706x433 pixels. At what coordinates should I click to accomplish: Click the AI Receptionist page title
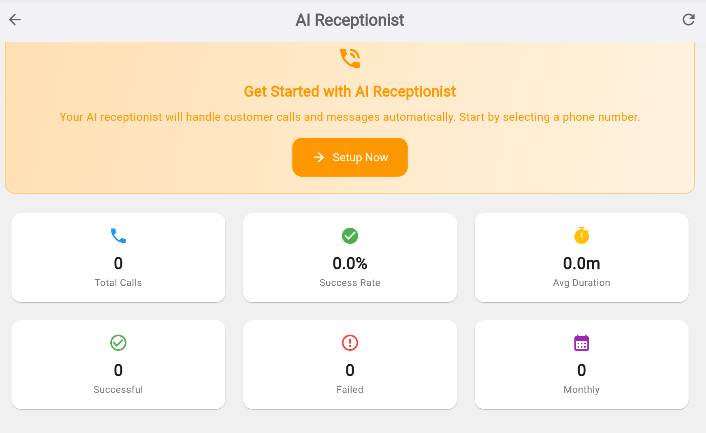pos(350,20)
